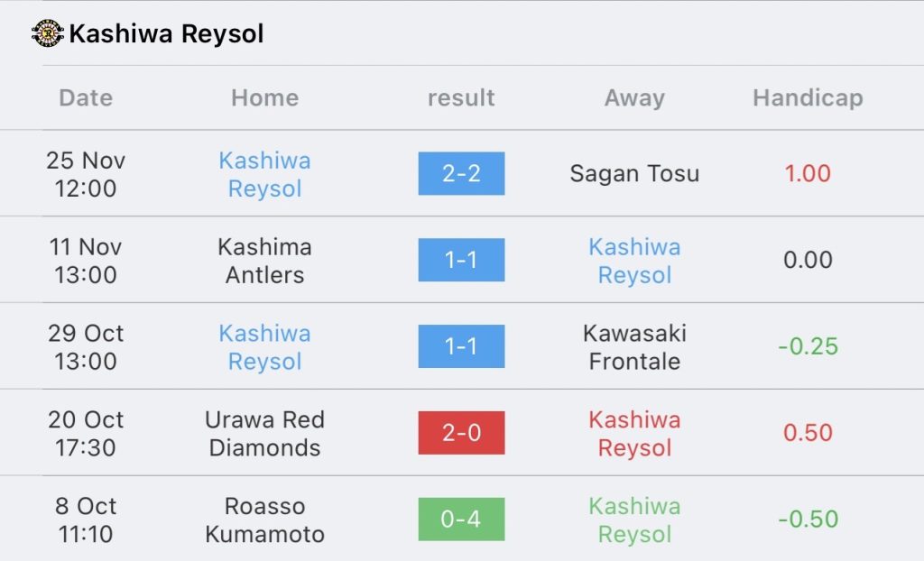924x561 pixels.
Task: Open the Kawasaki Frontale team link
Action: pyautogui.click(x=634, y=347)
